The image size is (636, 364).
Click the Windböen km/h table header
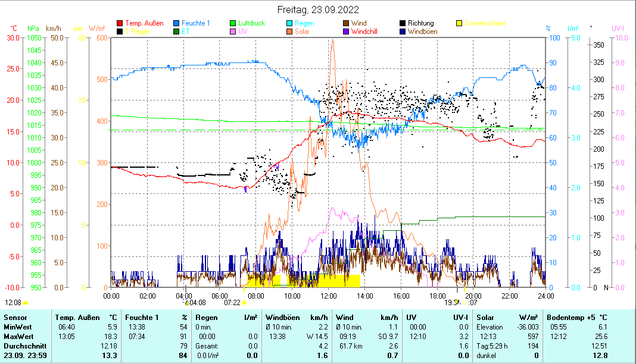coord(297,318)
